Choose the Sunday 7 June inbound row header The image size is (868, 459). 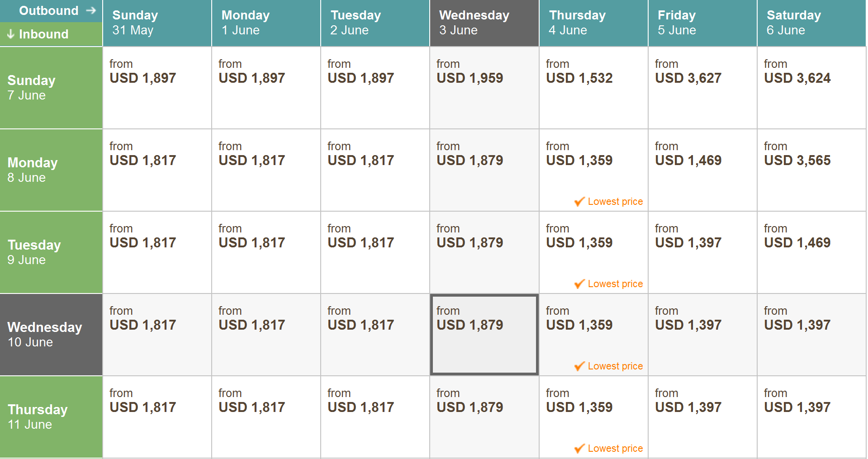[x=51, y=88]
